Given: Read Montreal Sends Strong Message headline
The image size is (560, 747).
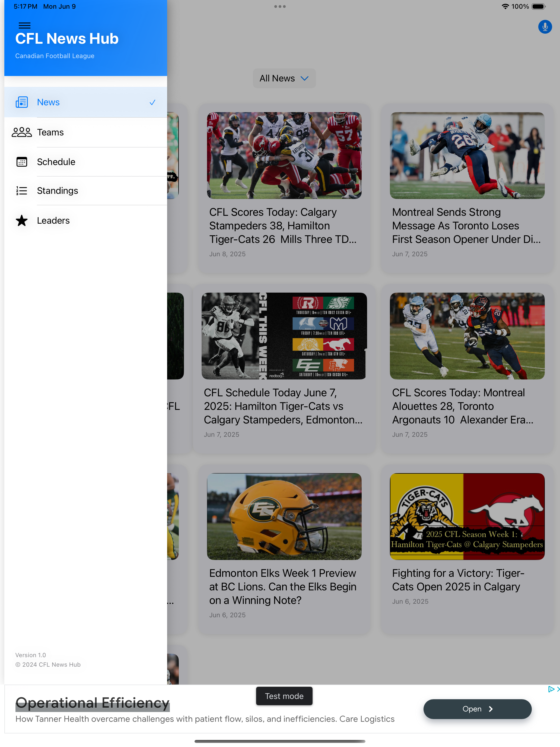Looking at the screenshot, I should [466, 226].
